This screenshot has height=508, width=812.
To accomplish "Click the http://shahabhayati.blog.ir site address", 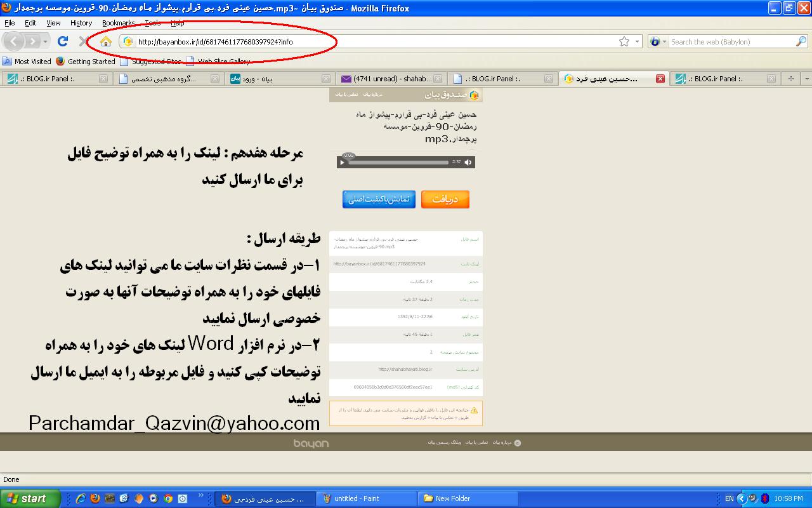I will (405, 369).
